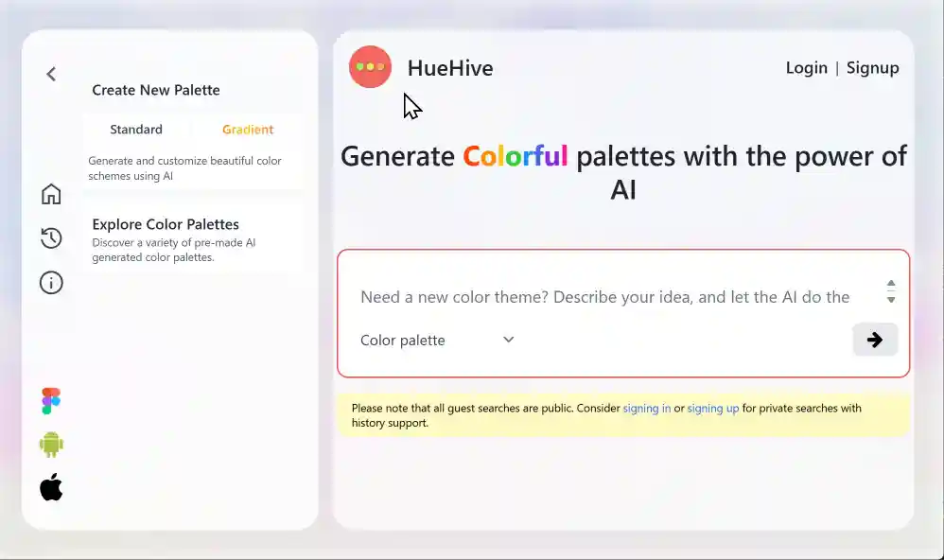
Task: Switch to the Standard tab
Action: click(136, 129)
